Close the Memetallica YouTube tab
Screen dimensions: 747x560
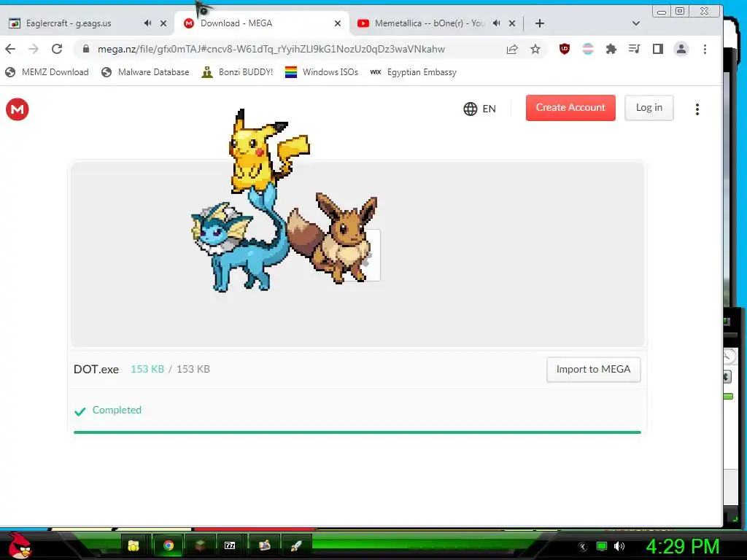pos(512,23)
